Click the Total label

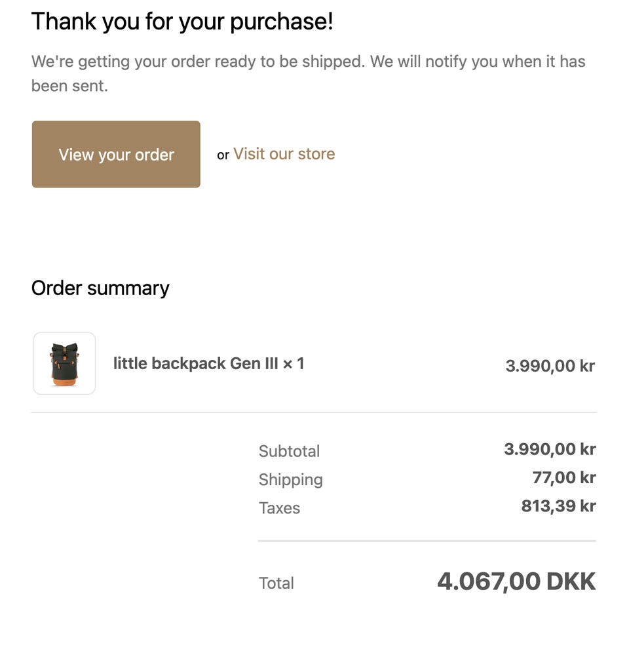(x=276, y=583)
